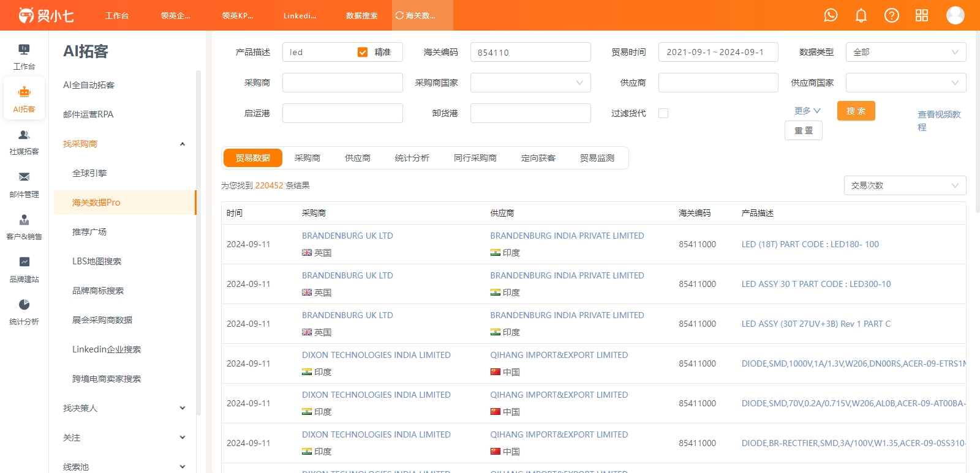The image size is (980, 473).
Task: Click the 重置 button
Action: point(804,130)
